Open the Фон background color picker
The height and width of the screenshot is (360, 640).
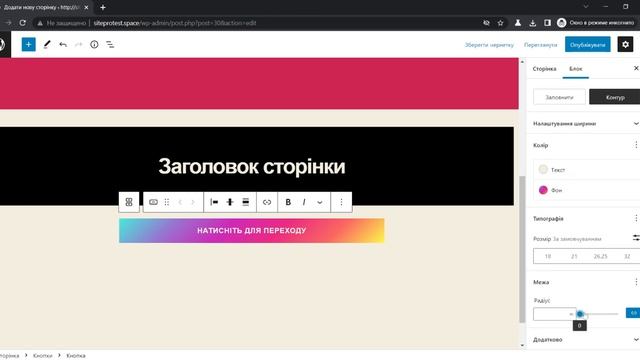pos(587,190)
